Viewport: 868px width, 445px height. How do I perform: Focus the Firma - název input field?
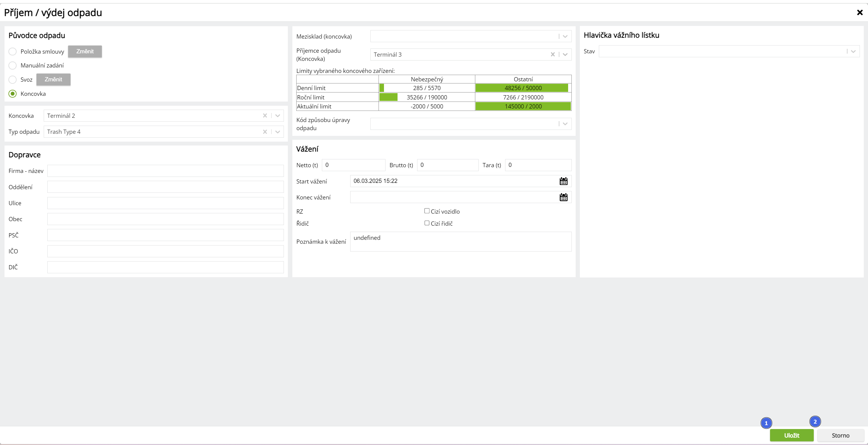point(165,171)
